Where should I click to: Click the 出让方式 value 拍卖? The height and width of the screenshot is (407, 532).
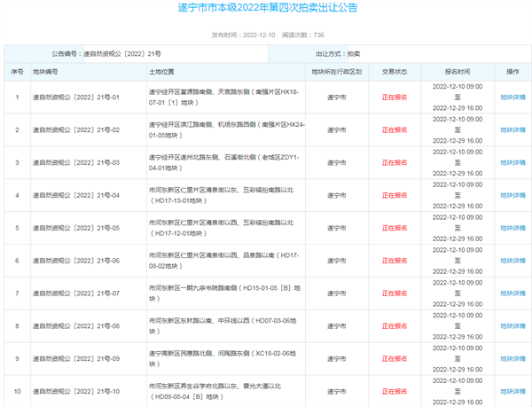pos(354,53)
